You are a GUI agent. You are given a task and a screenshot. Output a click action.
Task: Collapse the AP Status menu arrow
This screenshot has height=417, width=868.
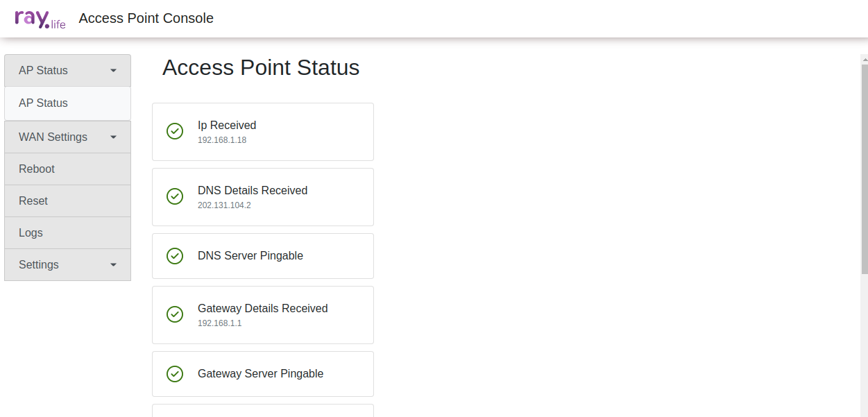coord(114,71)
